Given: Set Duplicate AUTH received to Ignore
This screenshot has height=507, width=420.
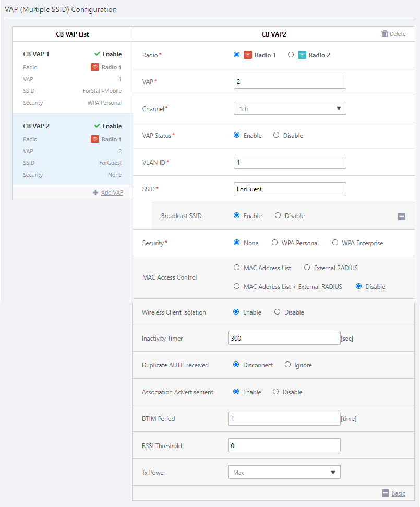Looking at the screenshot, I should (287, 365).
